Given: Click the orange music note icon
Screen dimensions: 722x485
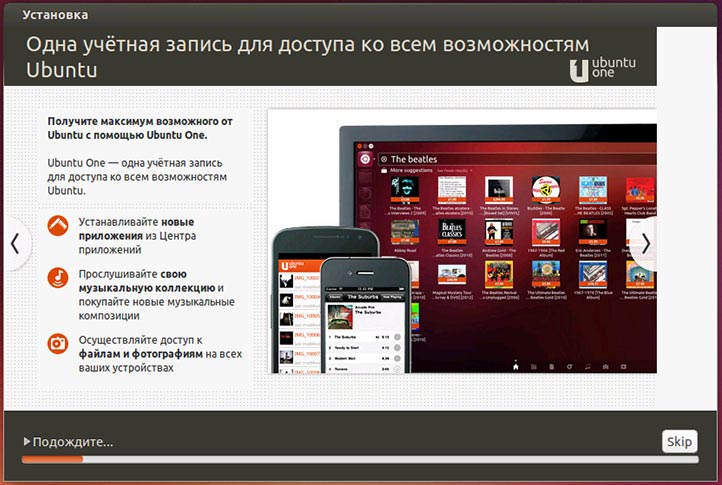Looking at the screenshot, I should (x=58, y=277).
